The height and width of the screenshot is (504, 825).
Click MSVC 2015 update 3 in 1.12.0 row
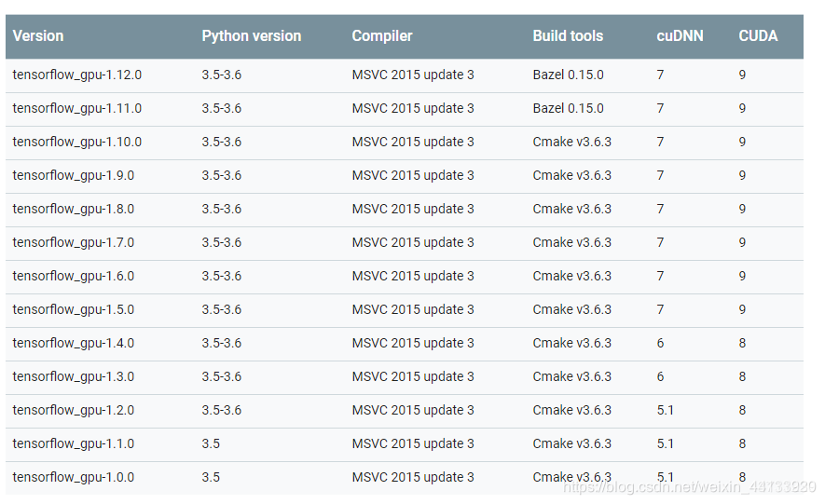click(x=413, y=75)
